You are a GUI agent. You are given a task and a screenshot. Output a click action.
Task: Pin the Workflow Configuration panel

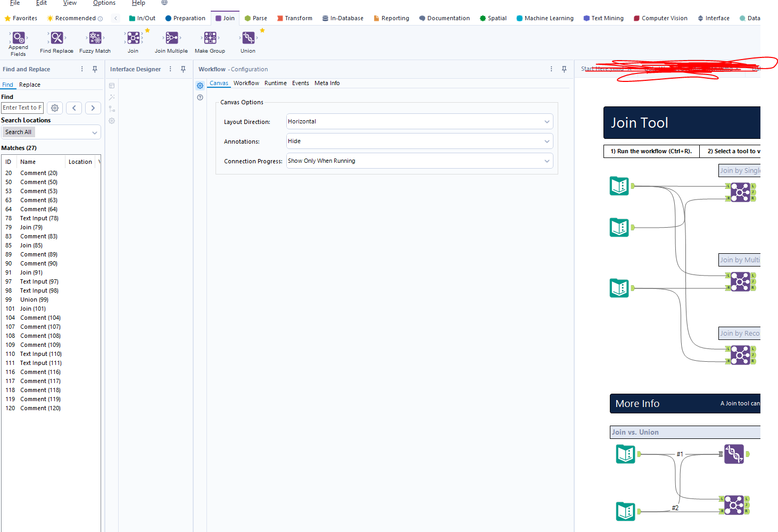coord(564,69)
